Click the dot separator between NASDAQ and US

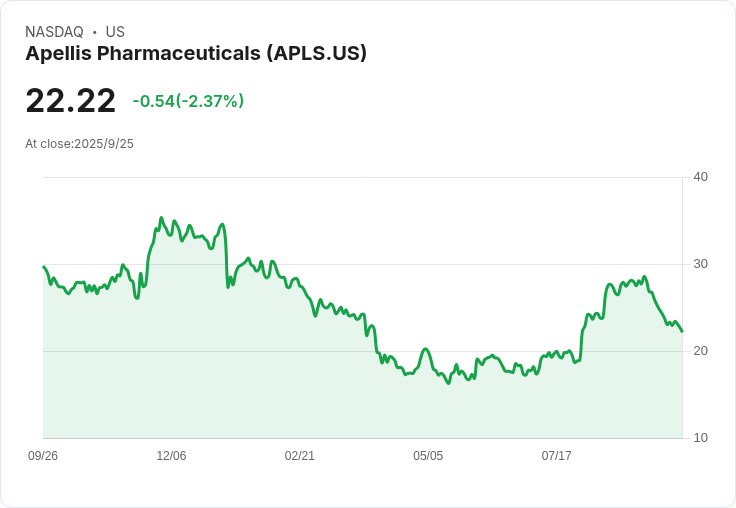tap(95, 32)
